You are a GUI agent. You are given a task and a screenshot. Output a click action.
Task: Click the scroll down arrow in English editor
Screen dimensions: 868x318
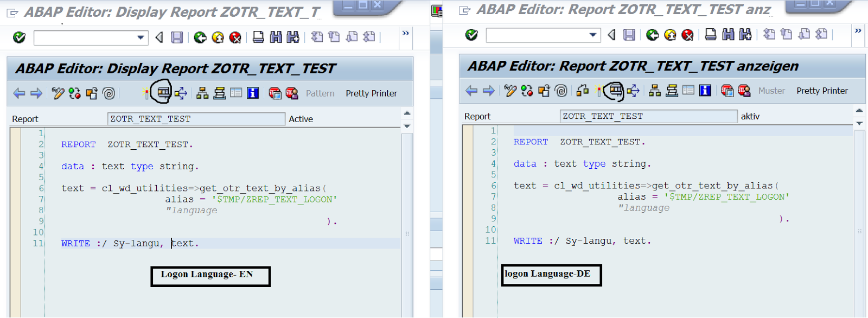click(407, 126)
